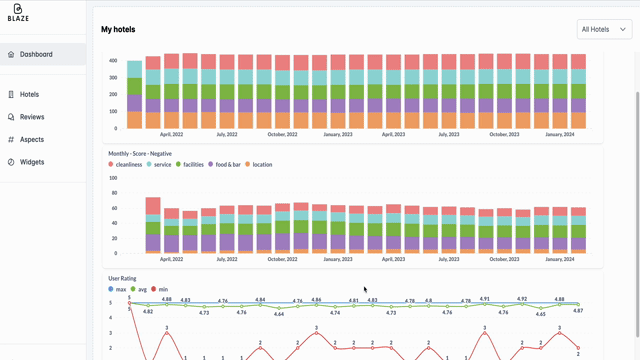Click the 4.91 label on rating chart
This screenshot has height=360, width=640.
(484, 299)
